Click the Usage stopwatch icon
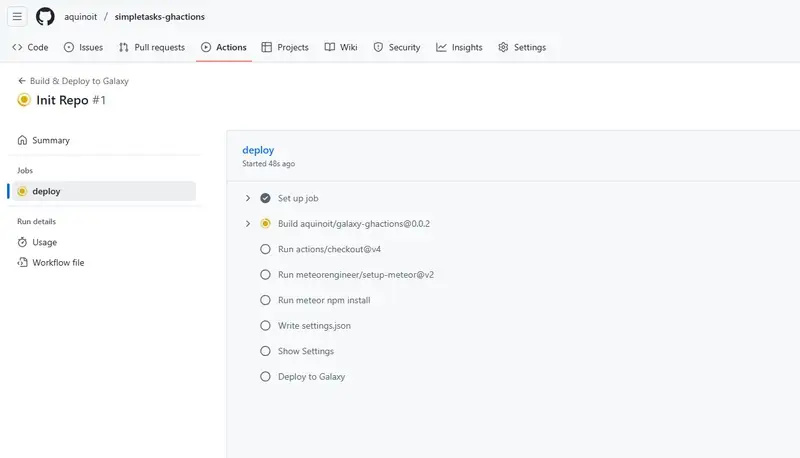The width and height of the screenshot is (800, 458). (x=22, y=242)
